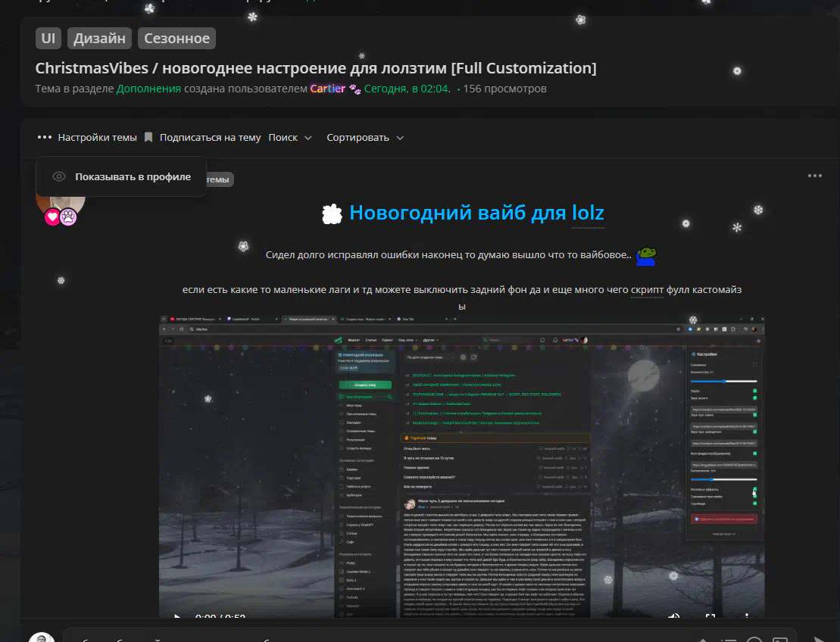Click the Дизайн tag
This screenshot has height=642, width=840.
100,38
